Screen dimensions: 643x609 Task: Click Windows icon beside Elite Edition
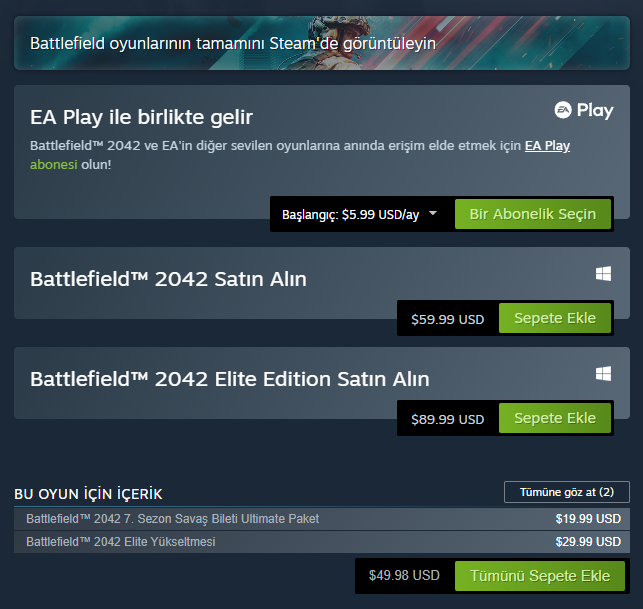point(603,374)
